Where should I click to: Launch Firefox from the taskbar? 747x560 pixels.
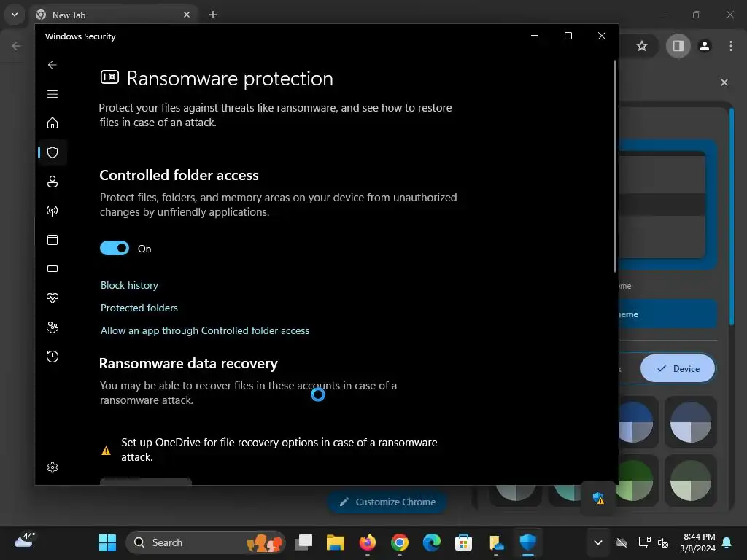(x=368, y=542)
